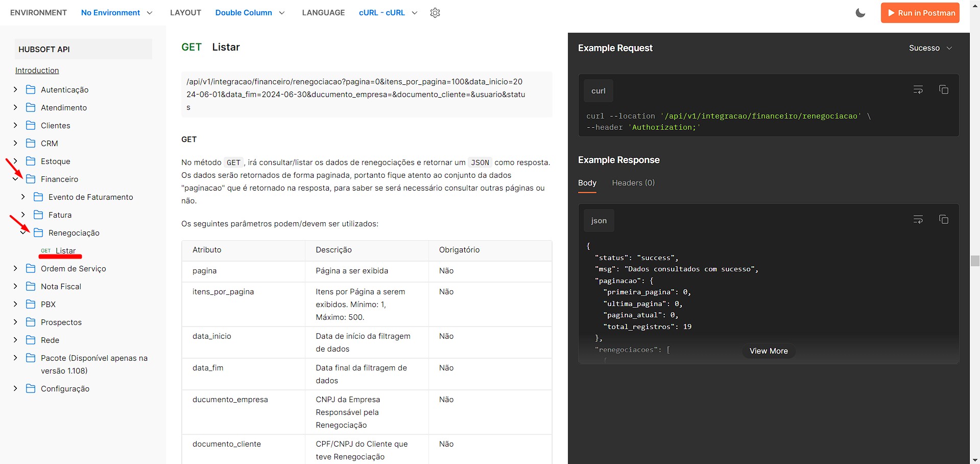
Task: Click the HUBSOFT API collection title
Action: click(x=83, y=49)
